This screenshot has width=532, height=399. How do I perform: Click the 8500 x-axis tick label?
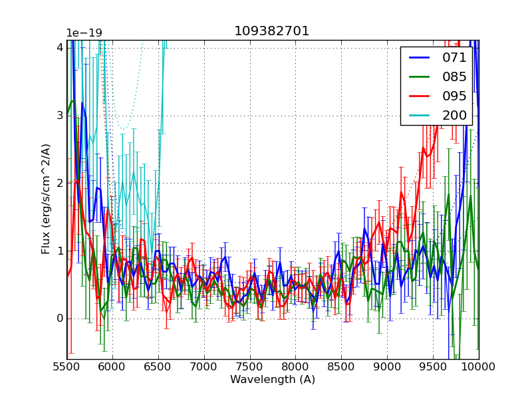pos(341,366)
